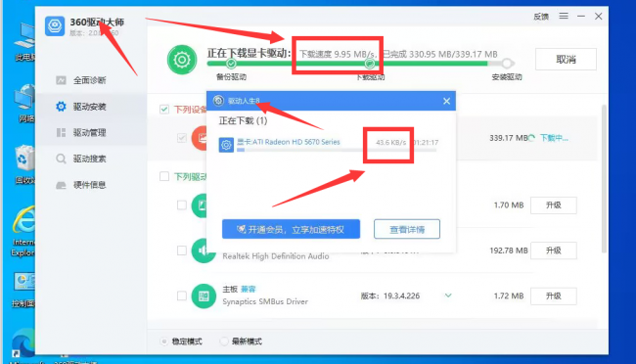Click 升级 for the 192.78 MB Realtek driver

554,250
